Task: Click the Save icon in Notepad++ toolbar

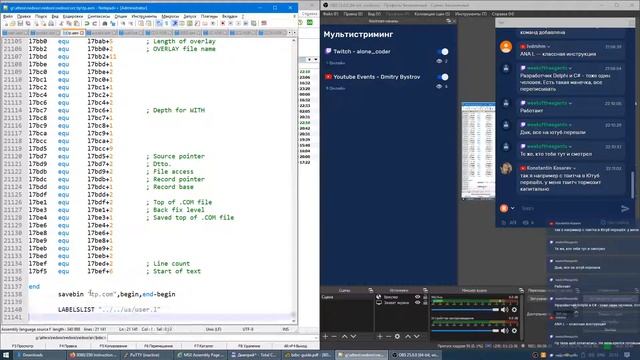Action: pyautogui.click(x=20, y=24)
